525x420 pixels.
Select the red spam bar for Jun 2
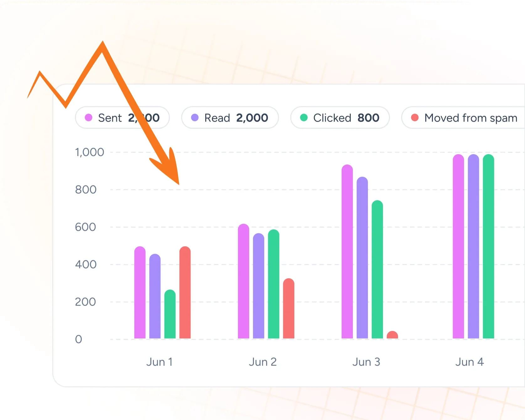289,308
